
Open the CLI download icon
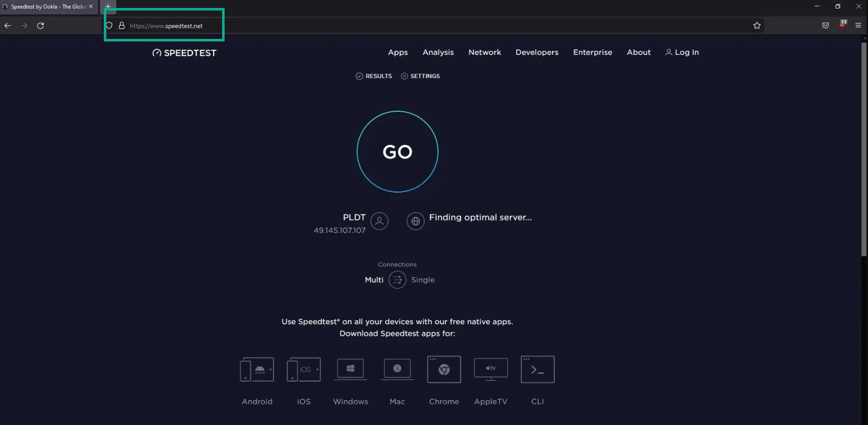point(538,370)
